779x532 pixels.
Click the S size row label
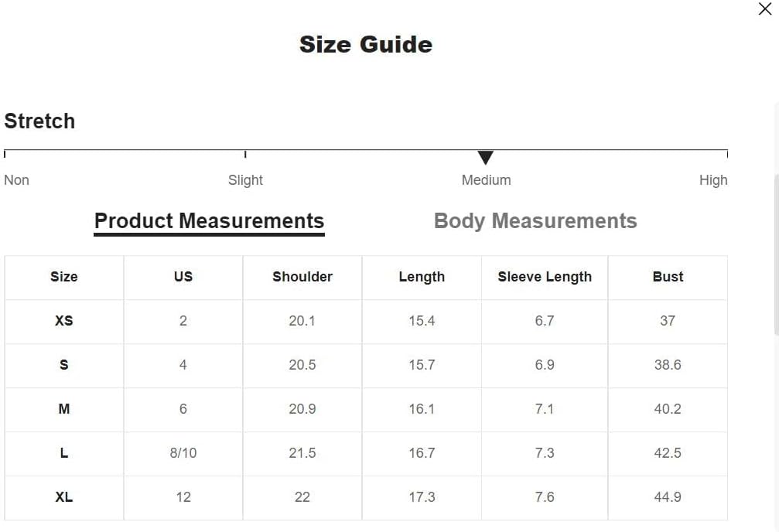click(64, 365)
